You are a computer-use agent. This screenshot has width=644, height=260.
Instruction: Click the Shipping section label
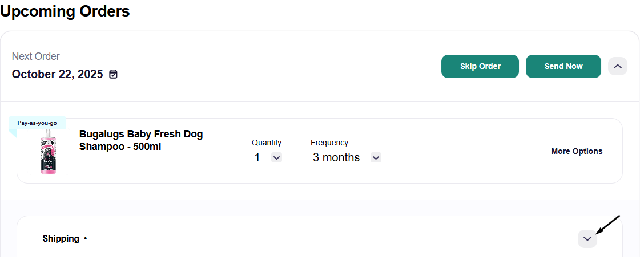point(61,239)
